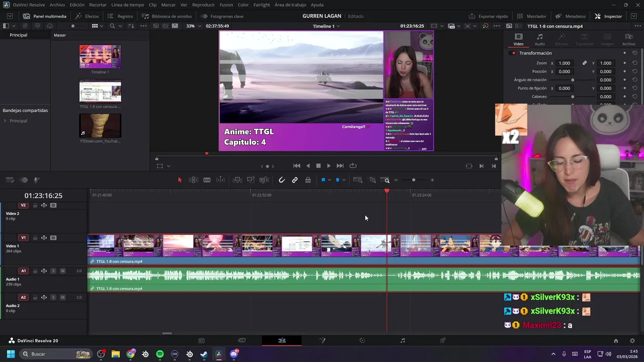Click the full extent zoom icon
This screenshot has height=362, width=644.
click(x=358, y=180)
